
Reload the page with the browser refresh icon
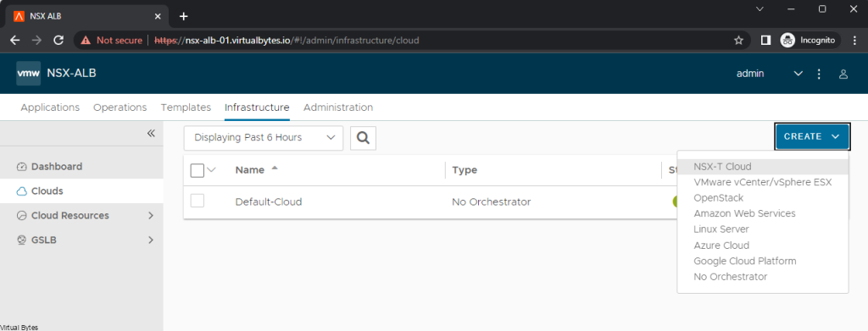(x=58, y=41)
